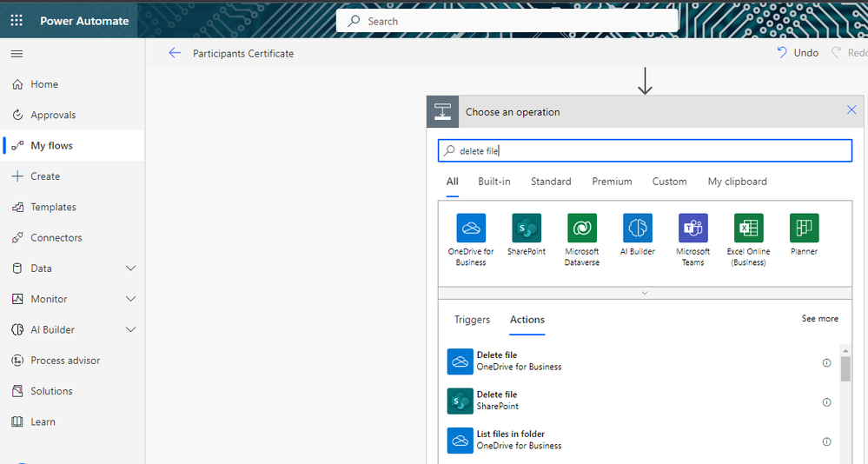Select the SharePoint connector icon
Screen dimensions: 868x464
[527, 229]
